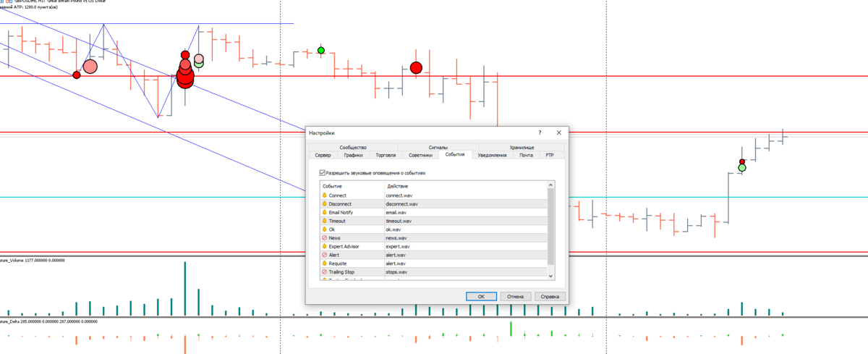The image size is (868, 354).
Task: Switch to the Советники tab
Action: point(420,155)
